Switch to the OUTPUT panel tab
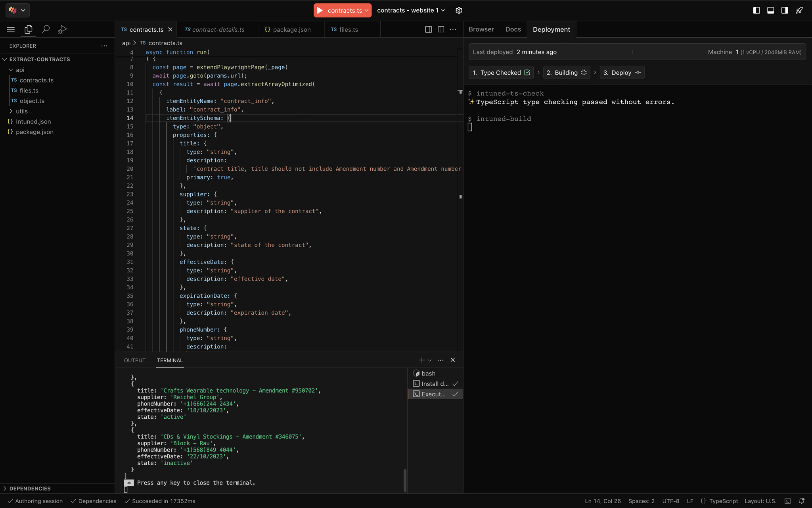812x508 pixels. click(x=134, y=360)
